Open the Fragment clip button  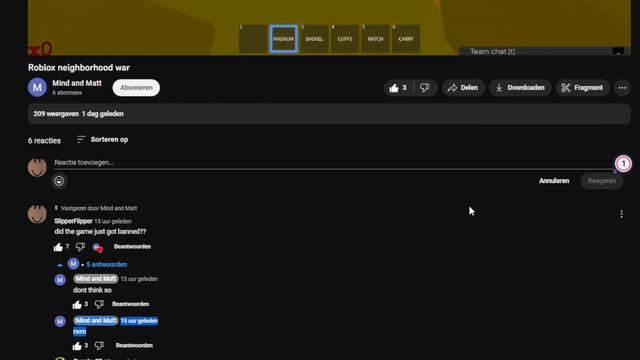coord(582,88)
